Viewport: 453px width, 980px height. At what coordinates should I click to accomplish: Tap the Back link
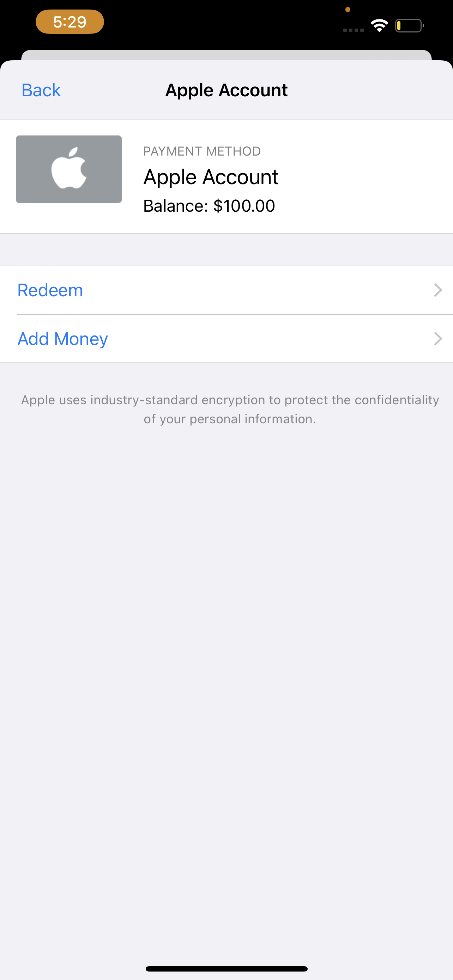coord(41,90)
